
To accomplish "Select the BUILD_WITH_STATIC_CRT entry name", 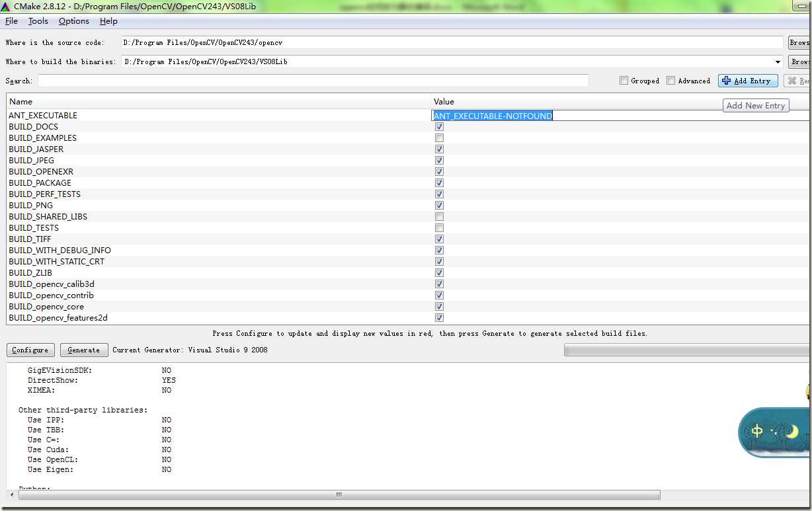I will [x=56, y=262].
